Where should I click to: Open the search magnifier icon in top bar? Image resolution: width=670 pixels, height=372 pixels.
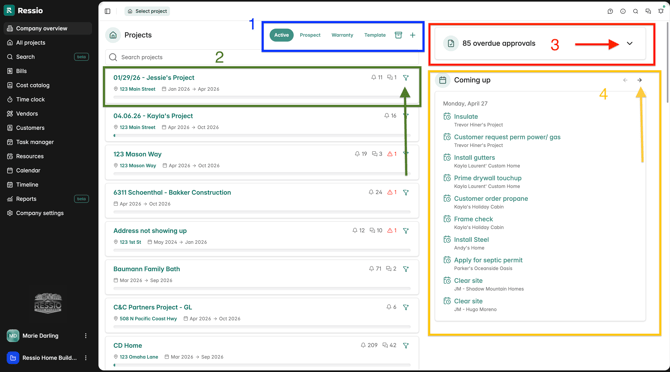(x=636, y=11)
